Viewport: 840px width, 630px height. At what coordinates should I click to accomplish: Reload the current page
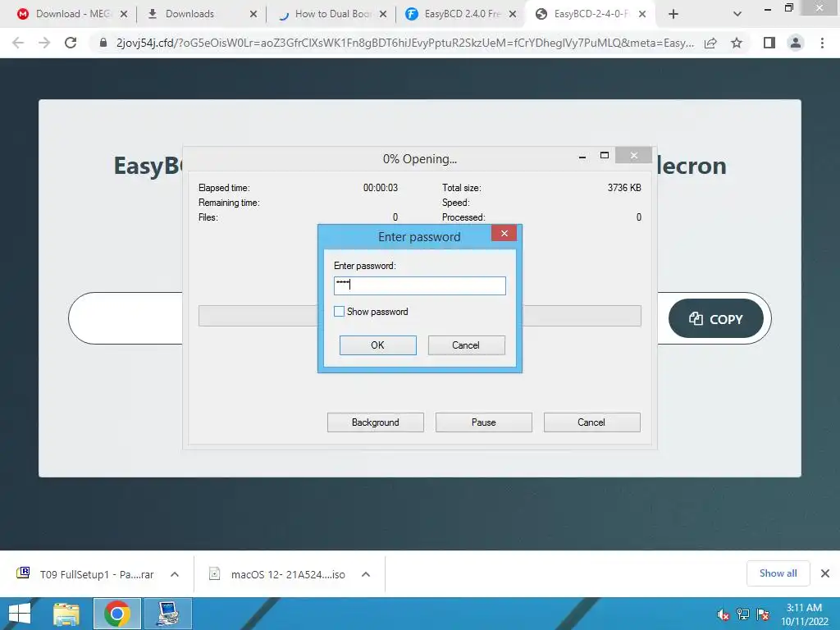[71, 43]
